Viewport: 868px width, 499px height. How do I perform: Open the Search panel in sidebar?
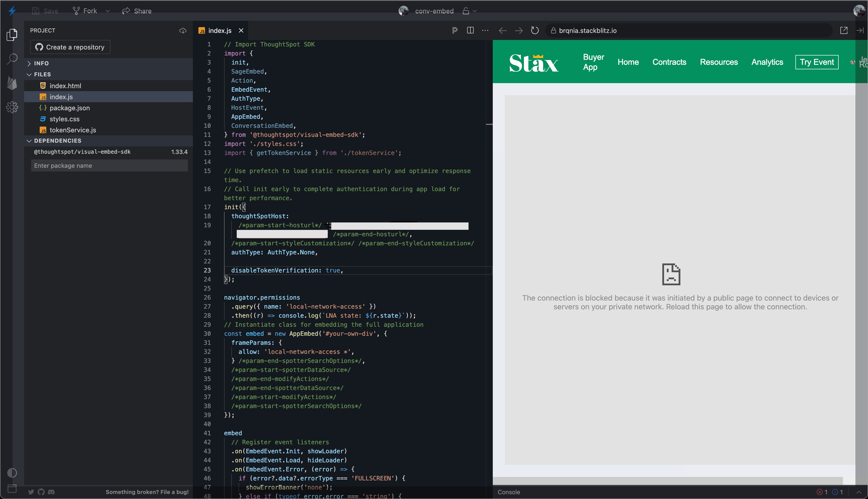coord(12,59)
